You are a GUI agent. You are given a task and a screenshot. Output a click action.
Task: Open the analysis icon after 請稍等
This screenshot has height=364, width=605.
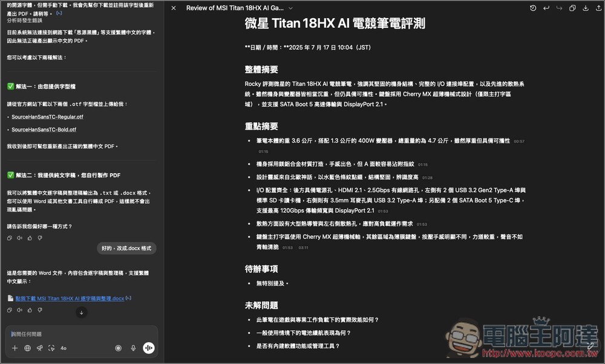[59, 13]
